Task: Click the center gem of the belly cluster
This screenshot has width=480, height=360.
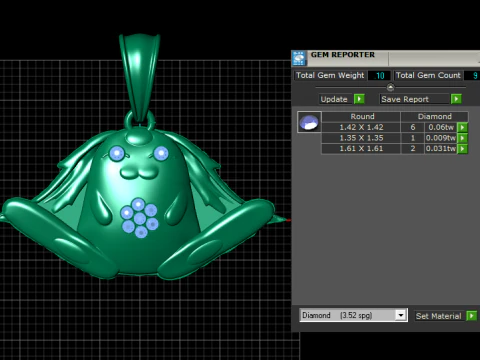Action: (x=140, y=219)
